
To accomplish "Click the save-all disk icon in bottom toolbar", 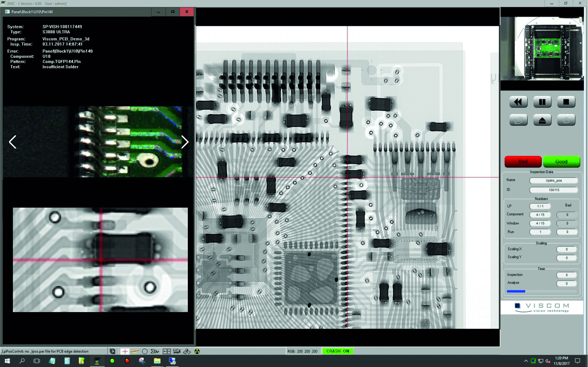I will point(112,351).
